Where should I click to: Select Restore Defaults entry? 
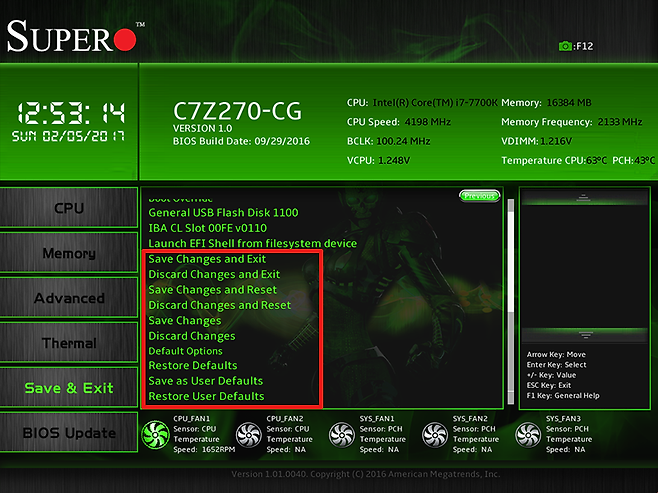click(193, 365)
